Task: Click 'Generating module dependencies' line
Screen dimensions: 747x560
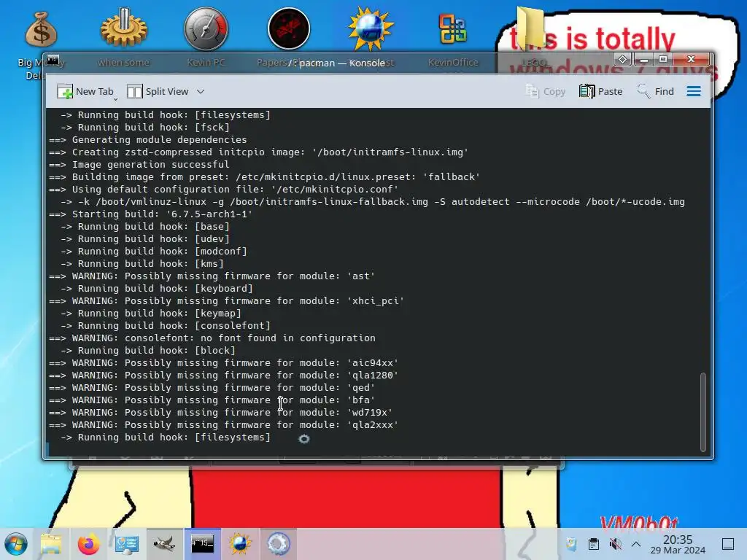Action: (147, 140)
